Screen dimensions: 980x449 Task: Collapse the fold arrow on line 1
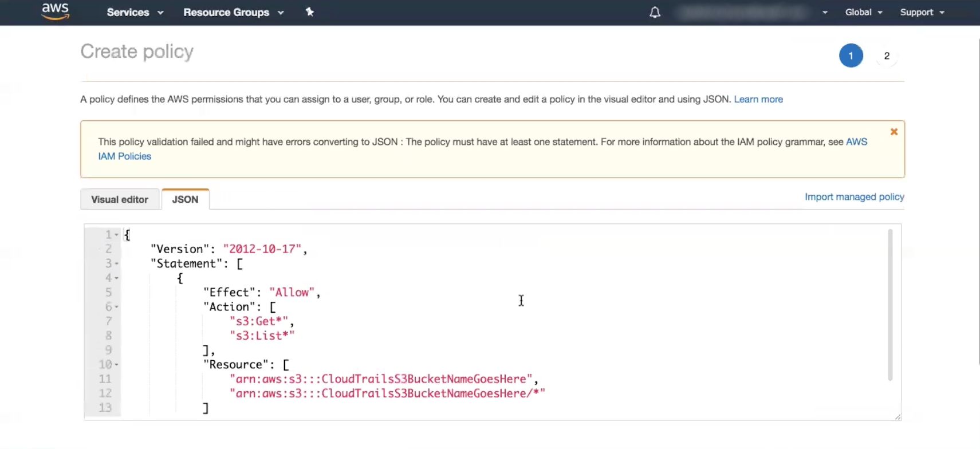coord(117,235)
